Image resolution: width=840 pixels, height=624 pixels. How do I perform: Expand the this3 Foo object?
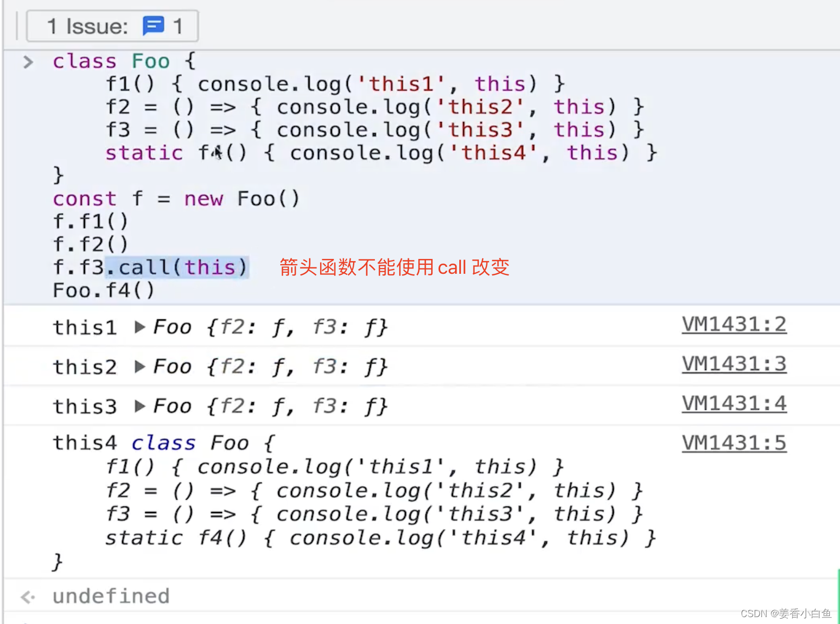point(140,406)
